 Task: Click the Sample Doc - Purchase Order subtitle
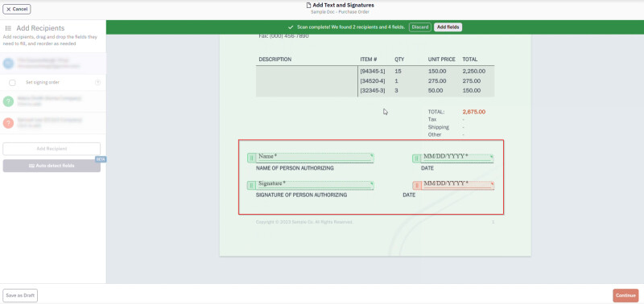[x=340, y=12]
